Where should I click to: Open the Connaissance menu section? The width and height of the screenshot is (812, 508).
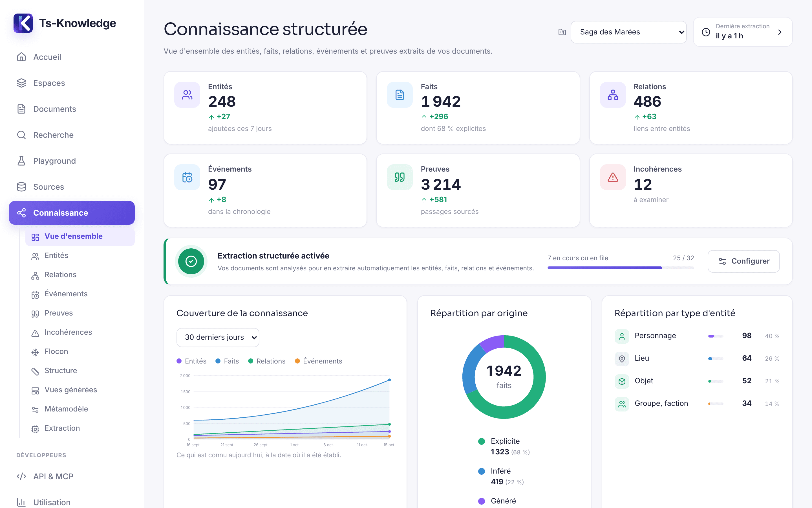click(72, 213)
